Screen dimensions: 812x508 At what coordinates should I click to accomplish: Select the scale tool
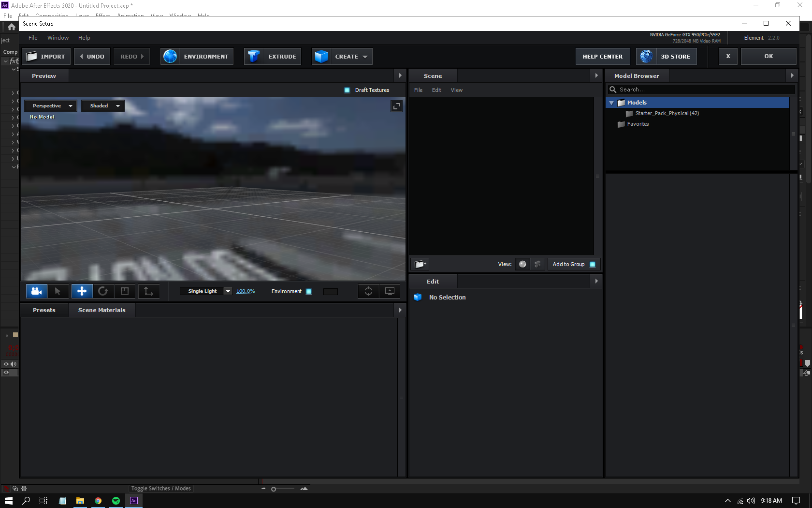click(125, 291)
